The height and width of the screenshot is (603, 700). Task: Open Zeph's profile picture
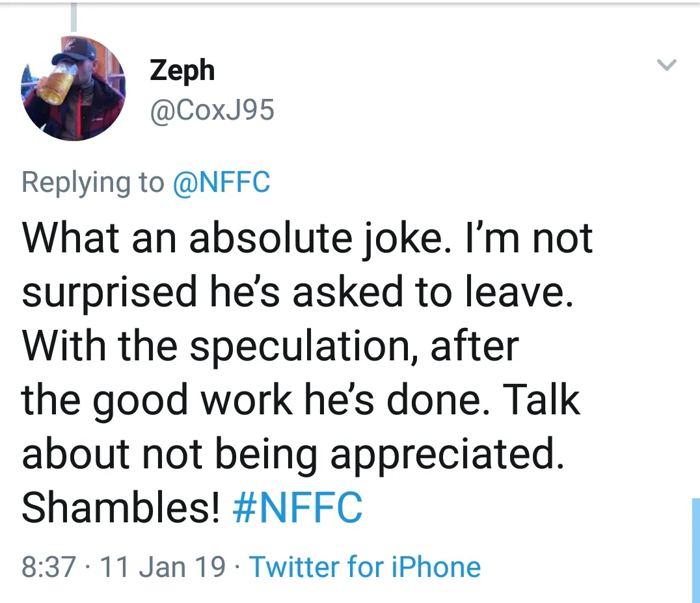click(73, 88)
